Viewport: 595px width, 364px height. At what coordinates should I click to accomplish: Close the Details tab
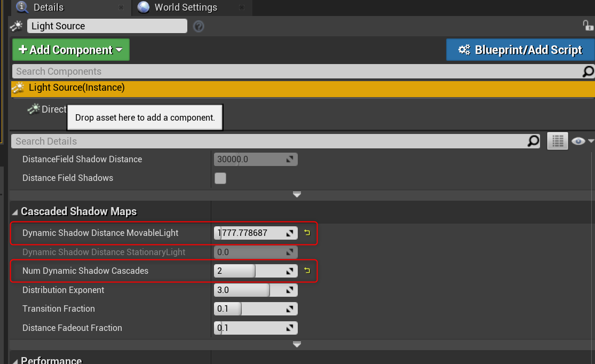121,7
